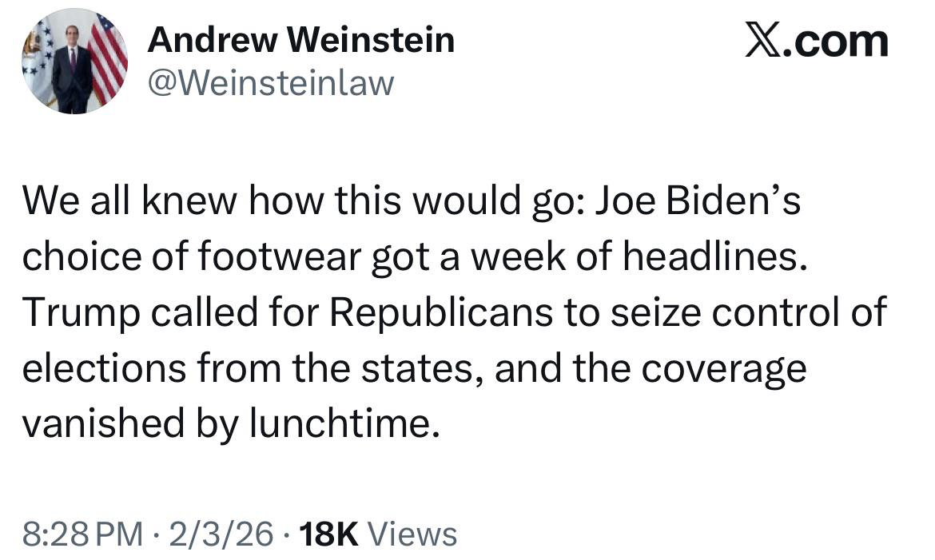Viewport: 935px width, 560px height.
Task: Click the ".com" watermark text
Action: (x=836, y=42)
